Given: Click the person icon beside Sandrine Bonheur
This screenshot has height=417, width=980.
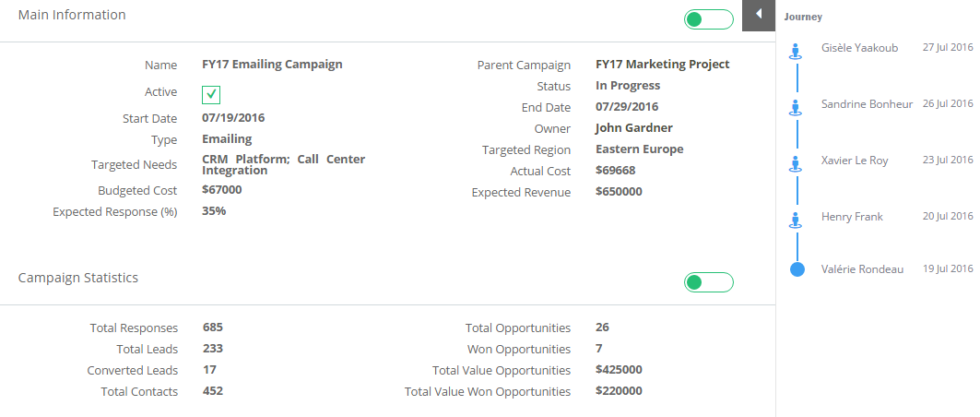Looking at the screenshot, I should [x=796, y=108].
